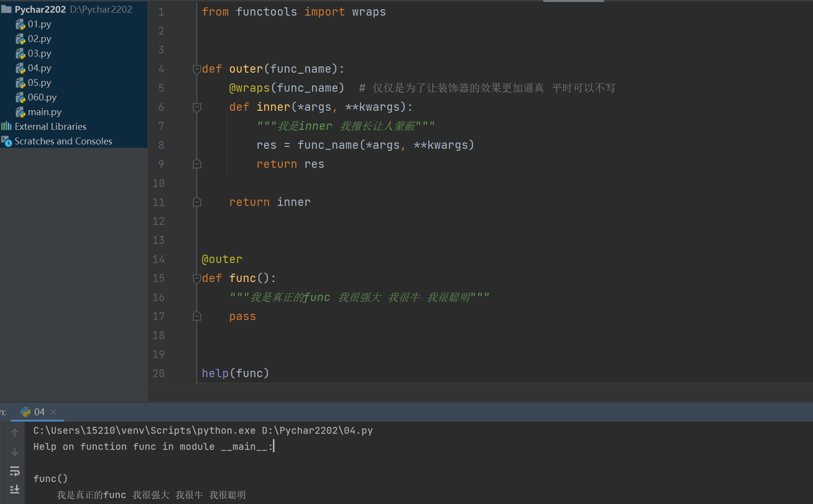The image size is (813, 504).
Task: Click line number 20 in the gutter
Action: pyautogui.click(x=159, y=374)
